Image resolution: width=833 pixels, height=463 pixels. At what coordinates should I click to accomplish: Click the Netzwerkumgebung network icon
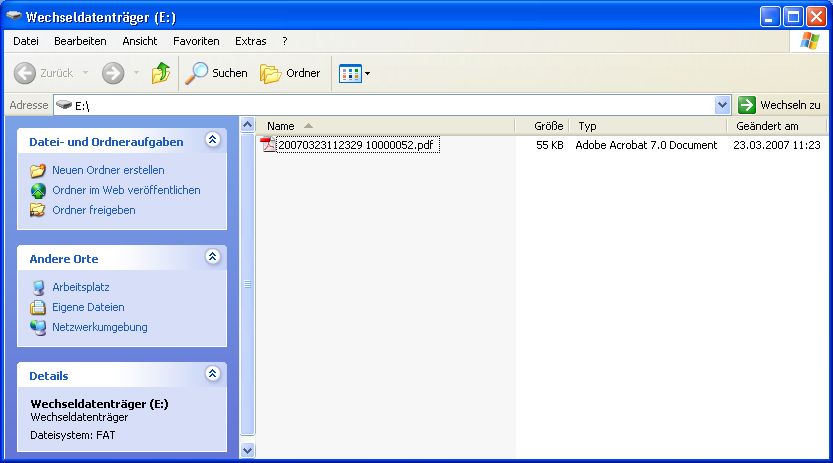pos(38,328)
